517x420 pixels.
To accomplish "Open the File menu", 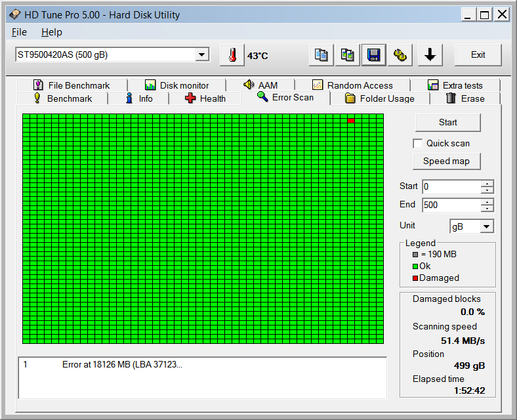I will pyautogui.click(x=19, y=32).
